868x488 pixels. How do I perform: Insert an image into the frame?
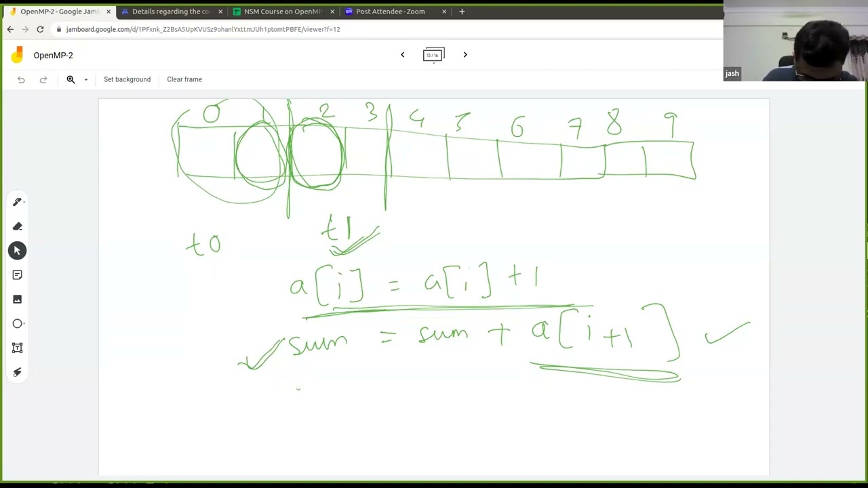coord(18,300)
